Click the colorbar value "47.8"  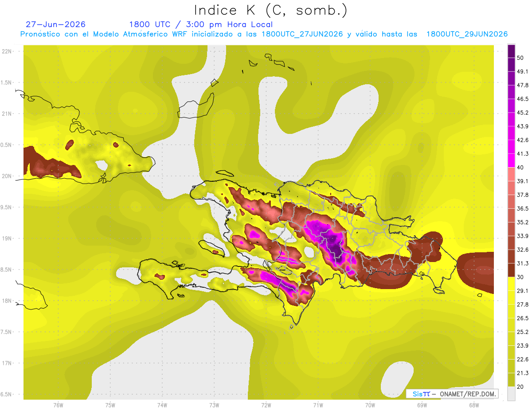tap(523, 85)
